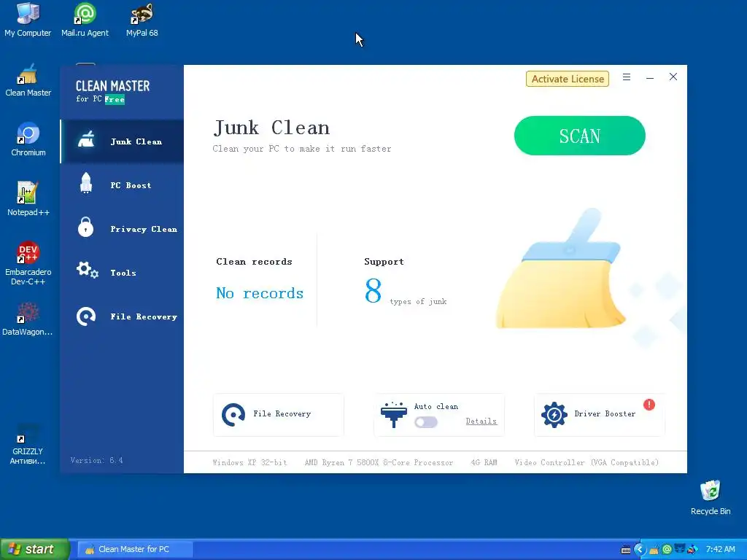Click the 7:42 AM taskbar clock
Screen dimensions: 747x560
click(x=720, y=550)
